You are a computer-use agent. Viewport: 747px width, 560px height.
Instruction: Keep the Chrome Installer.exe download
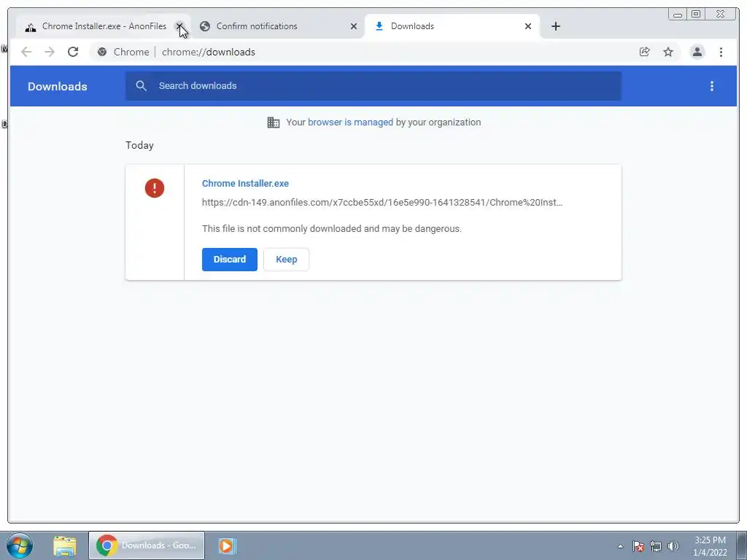coord(286,260)
